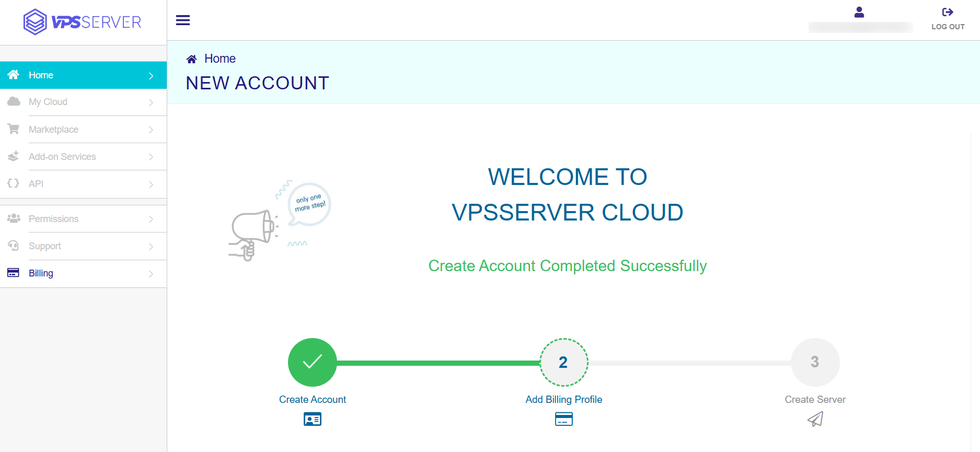Click the Permissions users icon

point(14,218)
